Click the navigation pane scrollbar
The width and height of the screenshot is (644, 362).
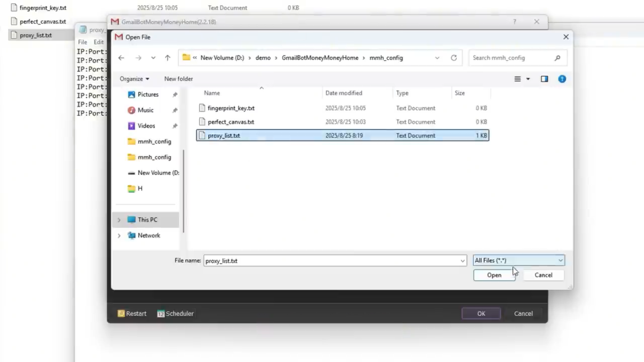pos(184,191)
